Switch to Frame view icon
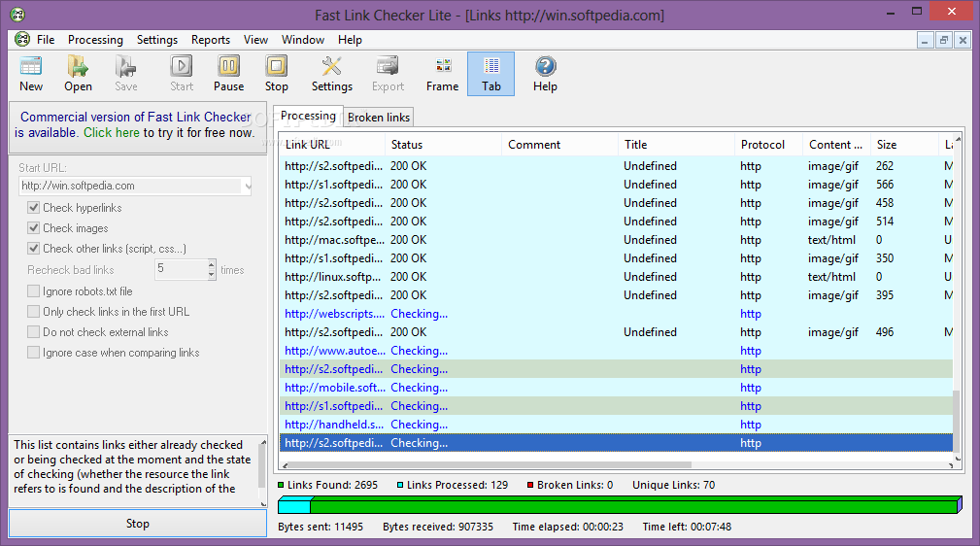 [x=443, y=66]
